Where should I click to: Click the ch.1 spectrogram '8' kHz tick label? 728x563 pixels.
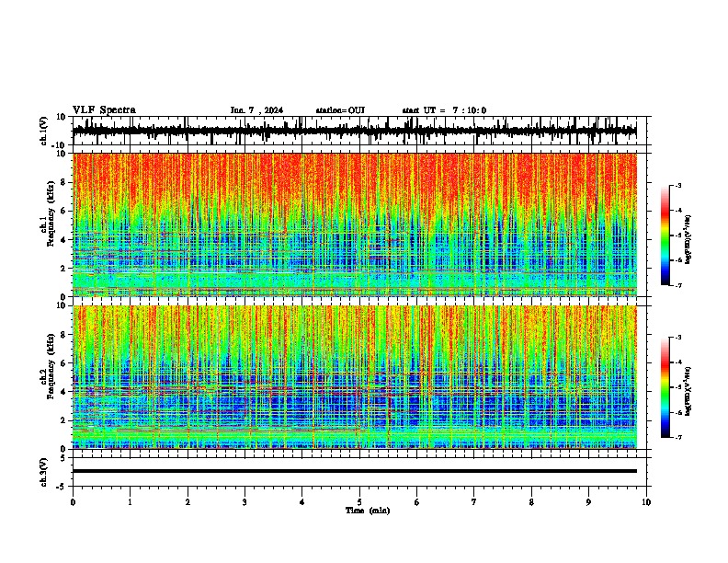(x=63, y=182)
